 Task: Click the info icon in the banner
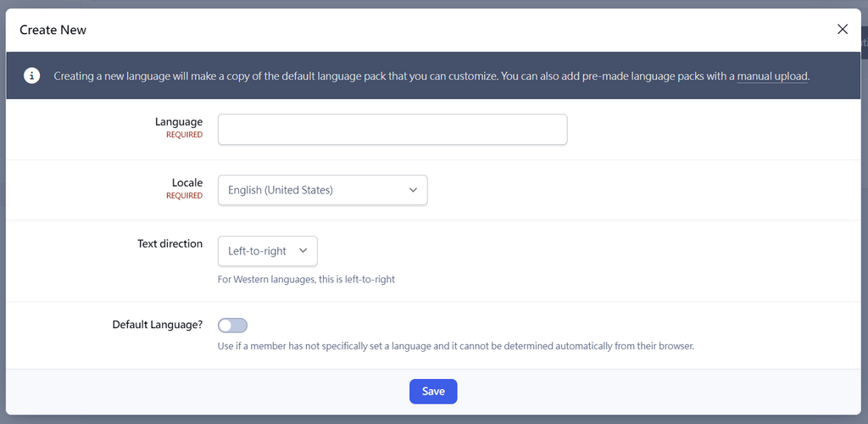tap(31, 75)
